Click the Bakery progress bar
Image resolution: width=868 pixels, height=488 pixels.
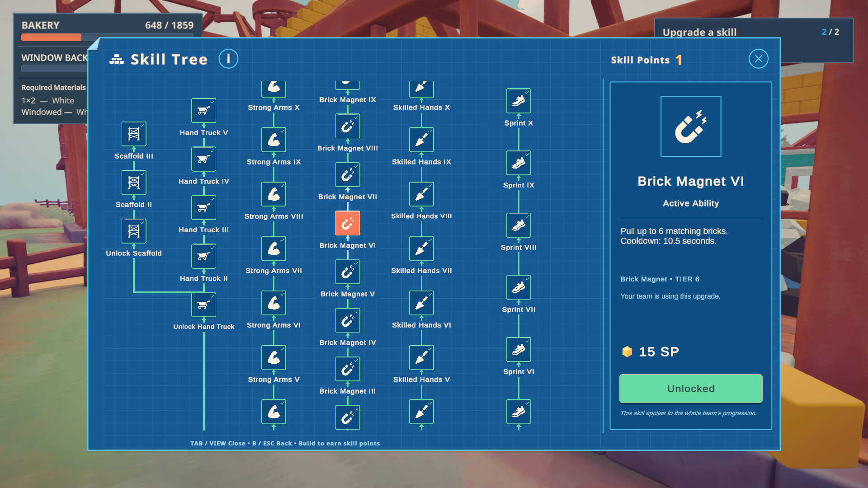[107, 38]
